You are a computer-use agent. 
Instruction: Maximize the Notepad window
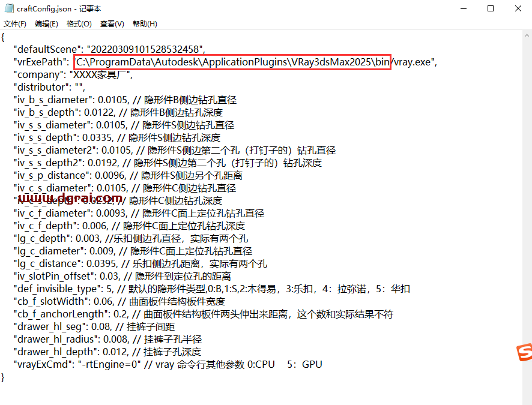click(491, 8)
